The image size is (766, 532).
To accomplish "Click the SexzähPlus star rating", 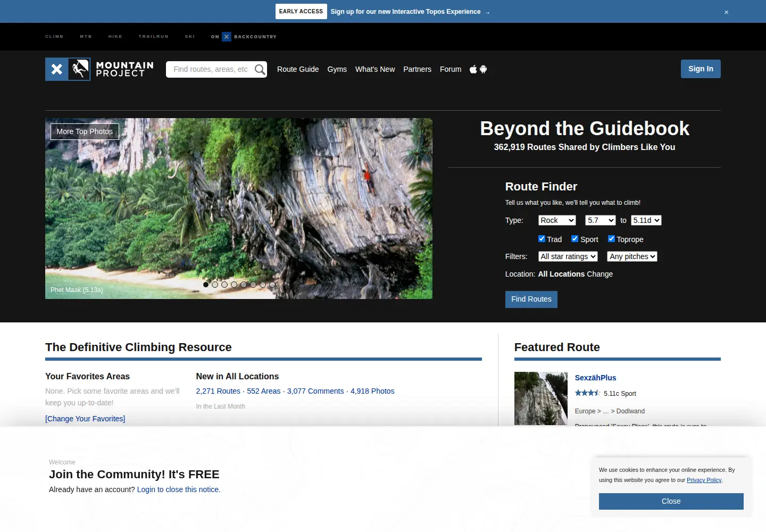I will [x=587, y=393].
